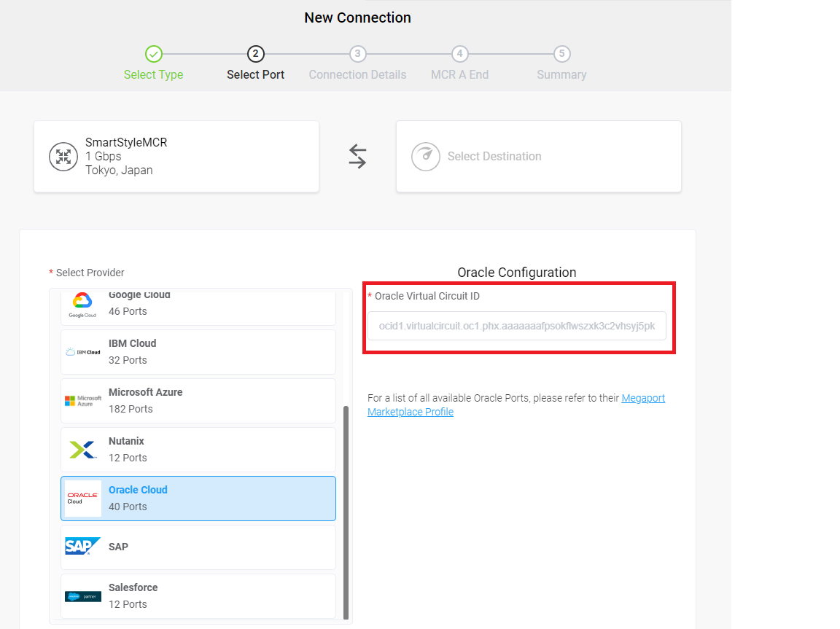Pick the Nutanix provider
This screenshot has width=840, height=629.
click(198, 450)
